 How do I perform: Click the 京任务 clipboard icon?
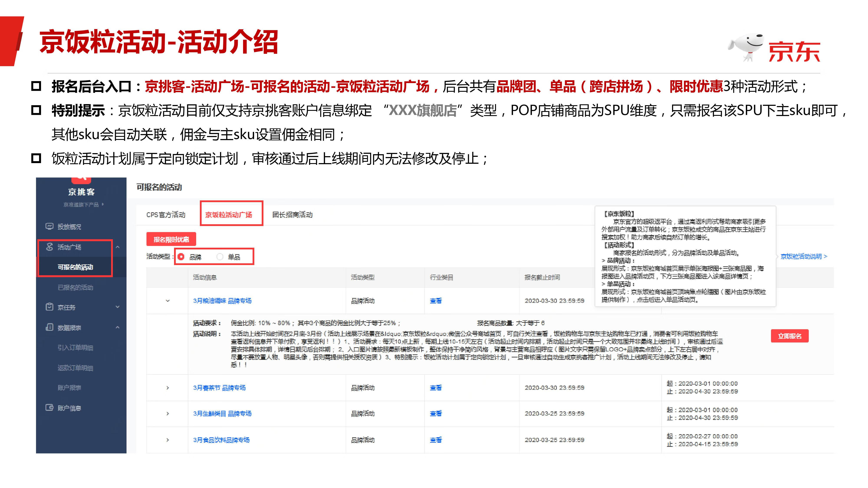tap(49, 307)
